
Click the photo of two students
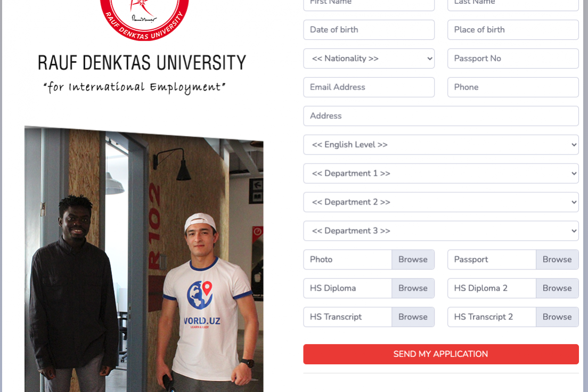pyautogui.click(x=144, y=259)
